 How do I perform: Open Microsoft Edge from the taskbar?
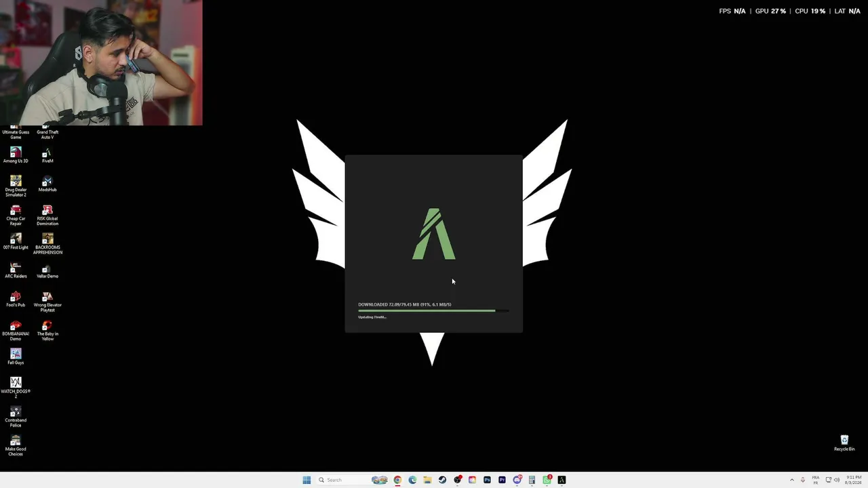(x=412, y=480)
